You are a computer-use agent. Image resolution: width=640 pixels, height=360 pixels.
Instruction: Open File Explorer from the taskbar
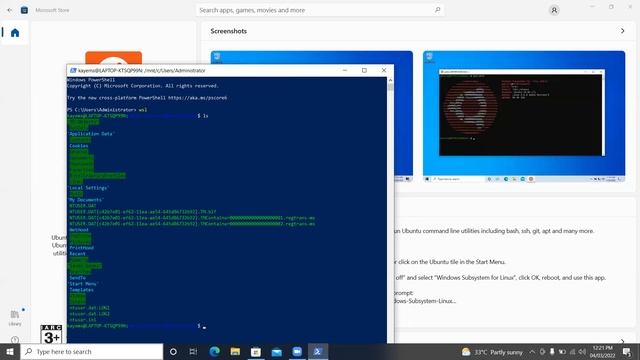[x=235, y=351]
